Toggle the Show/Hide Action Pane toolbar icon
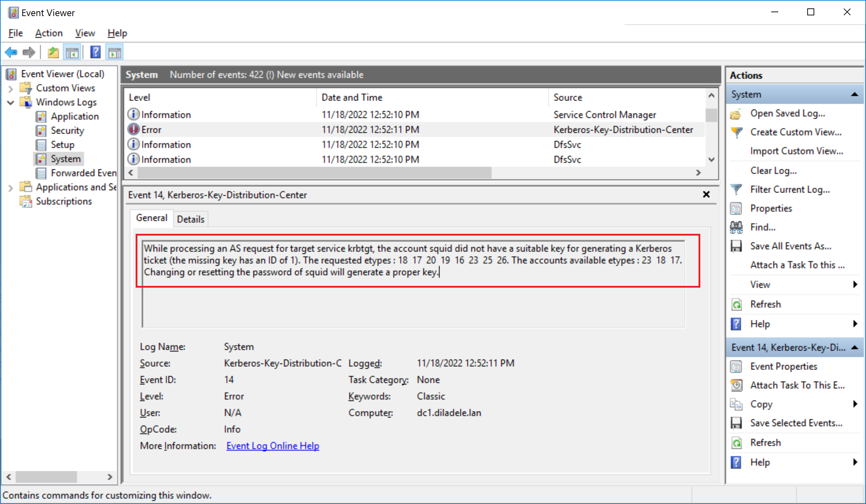Image resolution: width=866 pixels, height=504 pixels. (115, 53)
